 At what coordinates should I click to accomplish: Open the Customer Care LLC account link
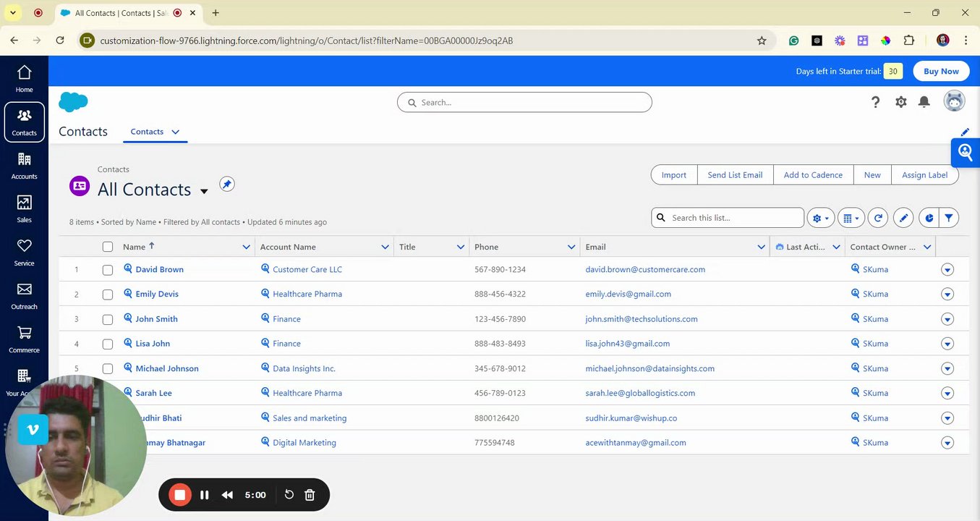pos(307,269)
